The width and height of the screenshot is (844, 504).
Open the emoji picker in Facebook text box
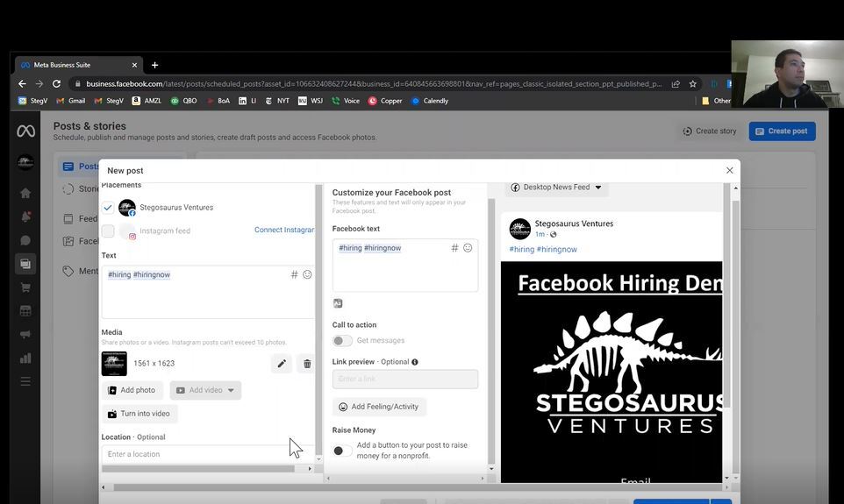[x=468, y=247]
